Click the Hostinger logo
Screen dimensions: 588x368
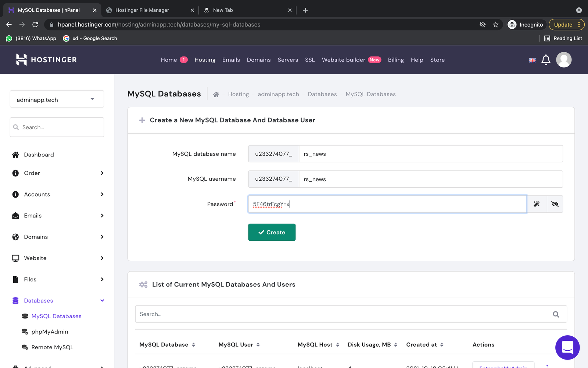(x=46, y=60)
